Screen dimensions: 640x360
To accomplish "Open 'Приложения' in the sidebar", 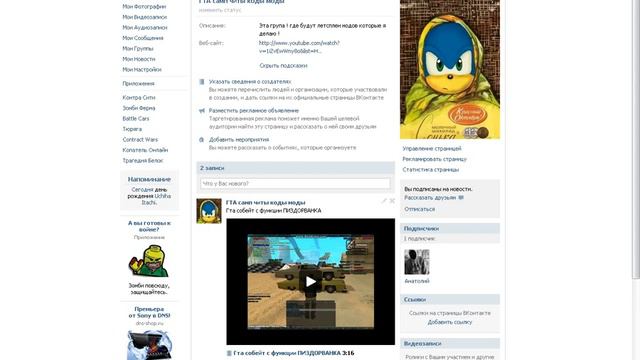I will [138, 83].
